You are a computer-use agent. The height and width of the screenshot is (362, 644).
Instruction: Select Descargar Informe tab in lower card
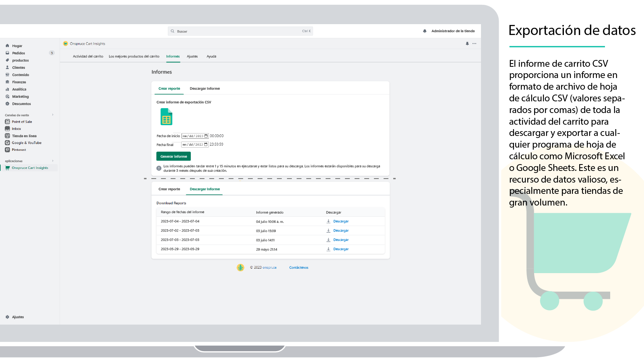click(205, 189)
